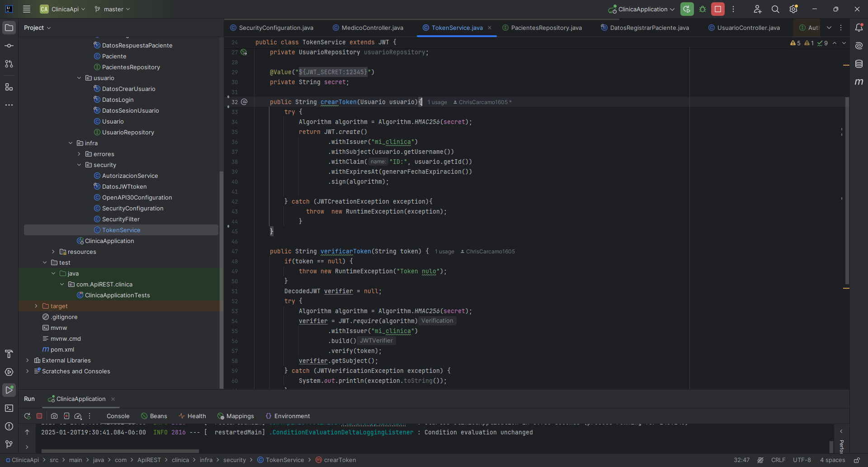Switch to SecurityConfiguration.java tab
The height and width of the screenshot is (467, 868).
pyautogui.click(x=272, y=28)
